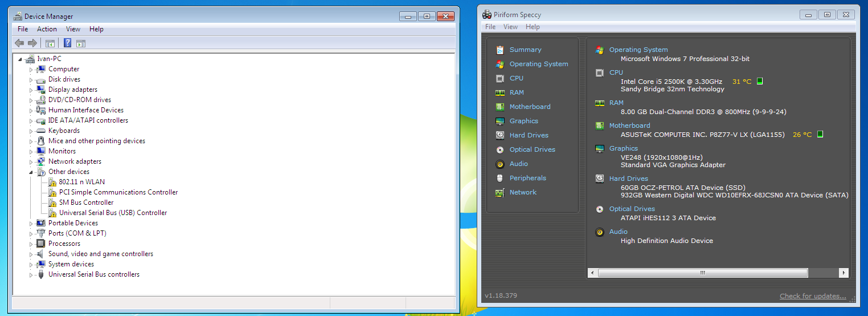The image size is (868, 316).
Task: Open the Help menu in Speccy
Action: 533,27
